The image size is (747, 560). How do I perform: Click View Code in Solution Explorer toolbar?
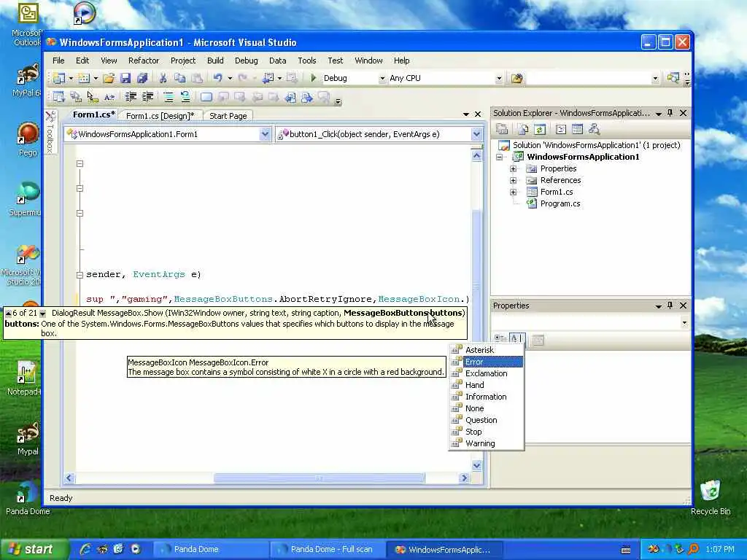[x=561, y=129]
